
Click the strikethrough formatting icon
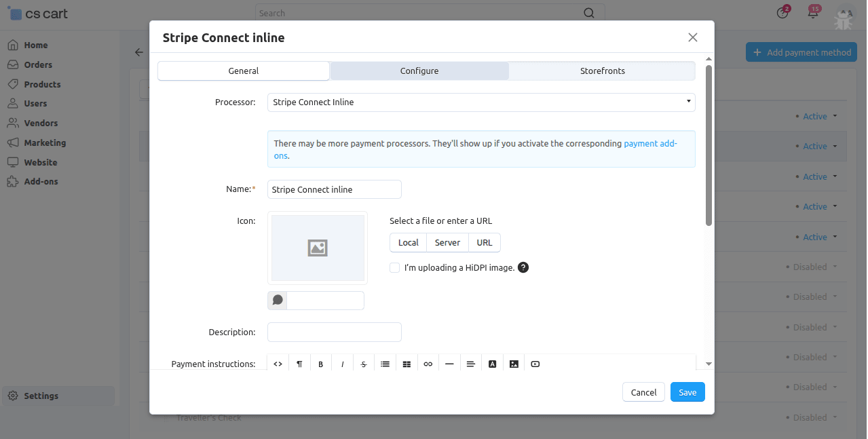tap(364, 364)
